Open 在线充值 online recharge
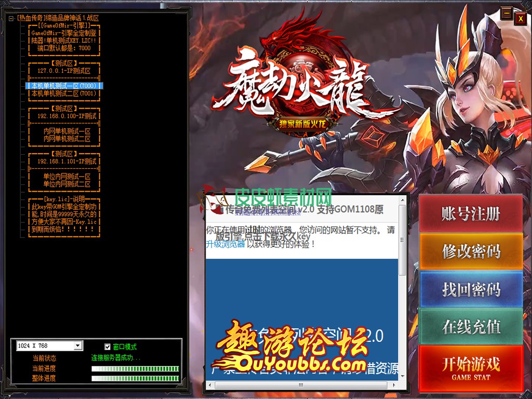 click(471, 327)
